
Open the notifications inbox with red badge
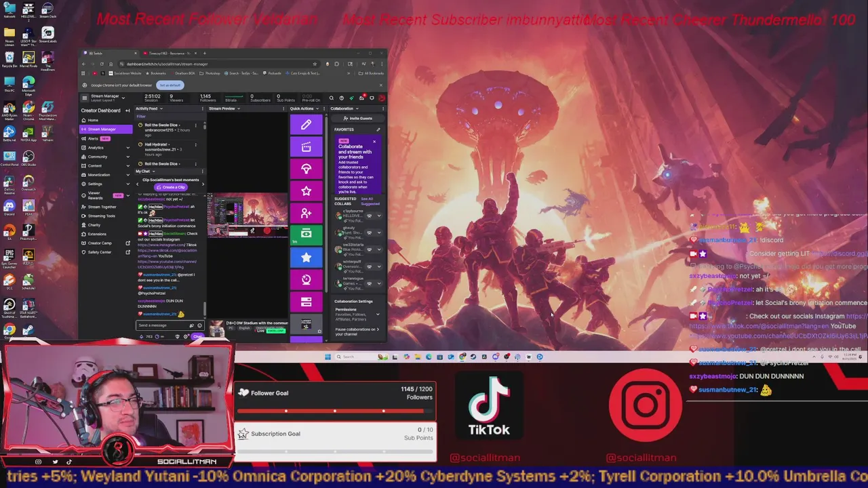[x=361, y=98]
